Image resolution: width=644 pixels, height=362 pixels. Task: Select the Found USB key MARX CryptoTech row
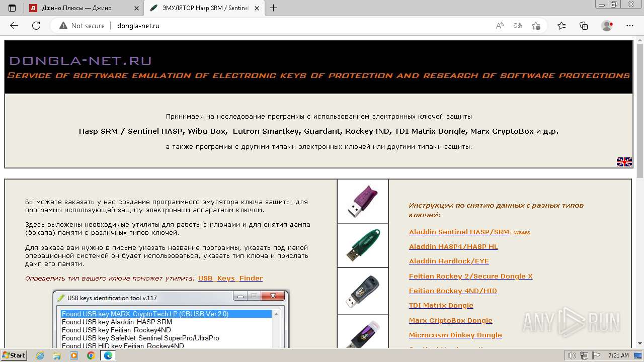coord(166,314)
